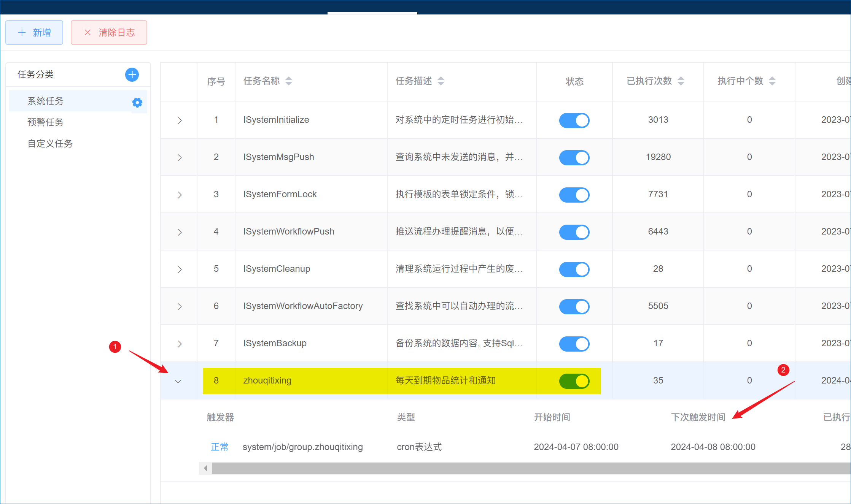Toggle the ISystemWorkflowPush status switch
The image size is (851, 504).
point(574,232)
